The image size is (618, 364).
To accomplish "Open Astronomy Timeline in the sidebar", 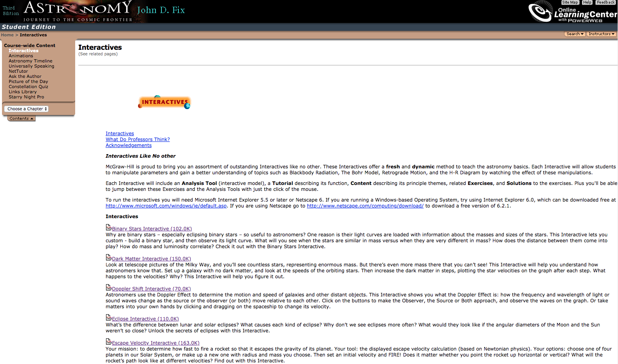I will (30, 61).
